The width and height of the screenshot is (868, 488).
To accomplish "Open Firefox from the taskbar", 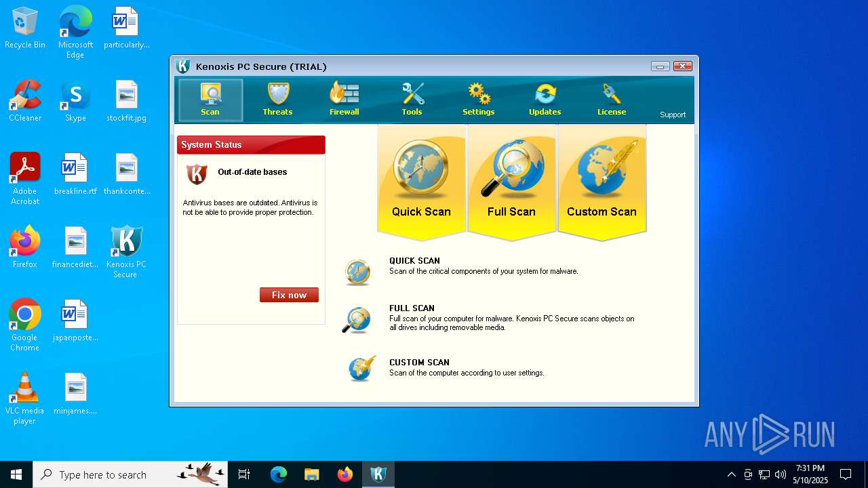I will click(345, 474).
